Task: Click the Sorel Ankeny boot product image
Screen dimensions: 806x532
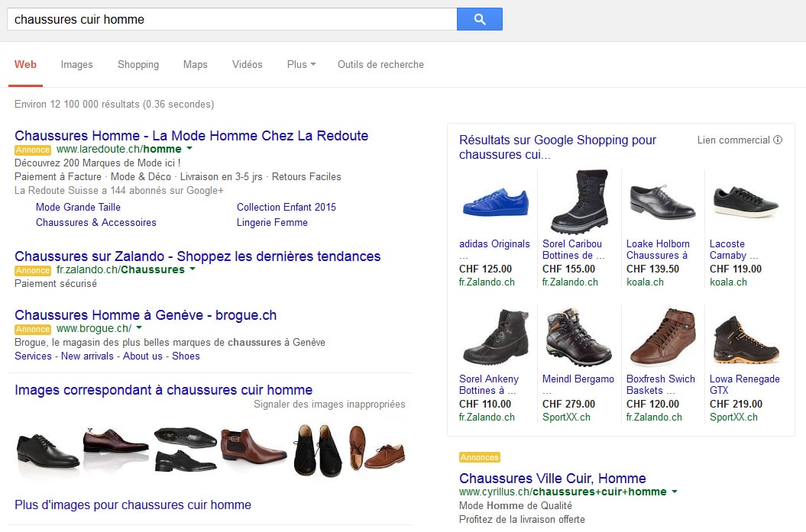Action: tap(496, 337)
